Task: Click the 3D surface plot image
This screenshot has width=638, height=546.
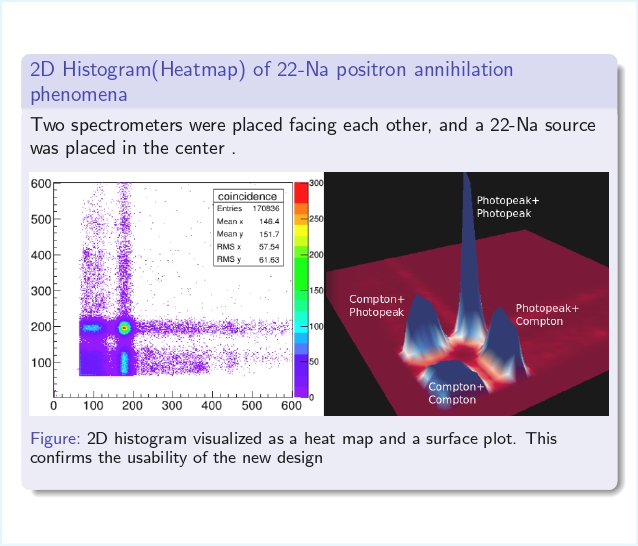Action: [466, 293]
